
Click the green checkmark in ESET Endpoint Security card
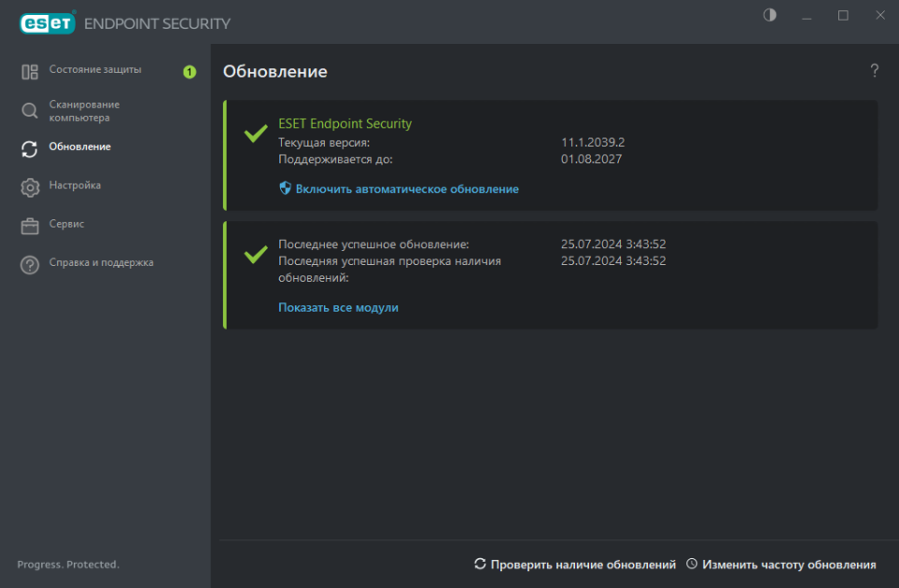(256, 133)
